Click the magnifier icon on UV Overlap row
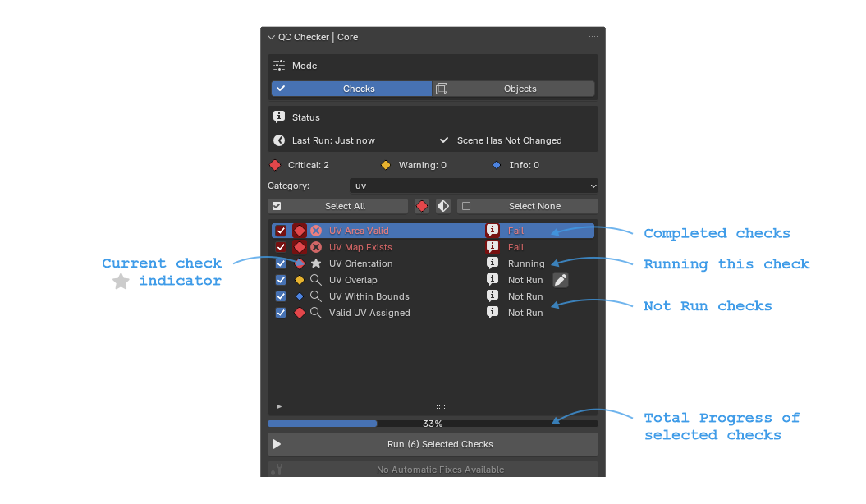The width and height of the screenshot is (866, 504). 316,280
